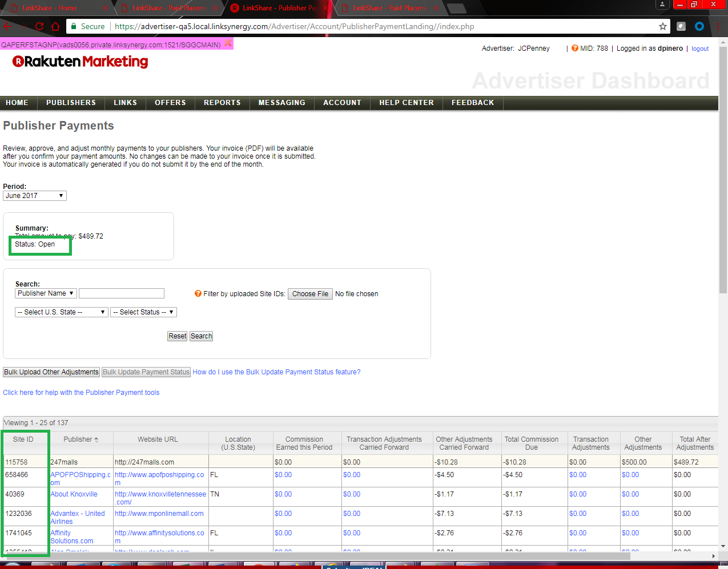Image resolution: width=728 pixels, height=569 pixels.
Task: Click the search text input field
Action: tap(122, 293)
